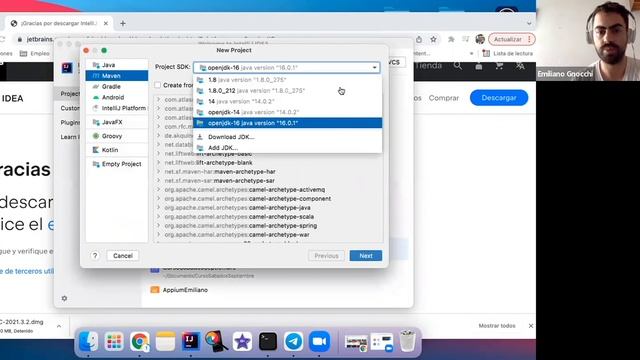Click the Next button

366,256
